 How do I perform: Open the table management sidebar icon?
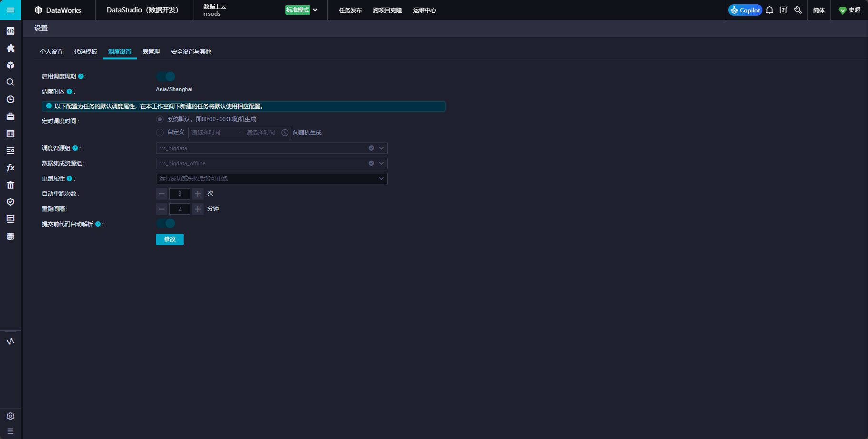pyautogui.click(x=10, y=134)
